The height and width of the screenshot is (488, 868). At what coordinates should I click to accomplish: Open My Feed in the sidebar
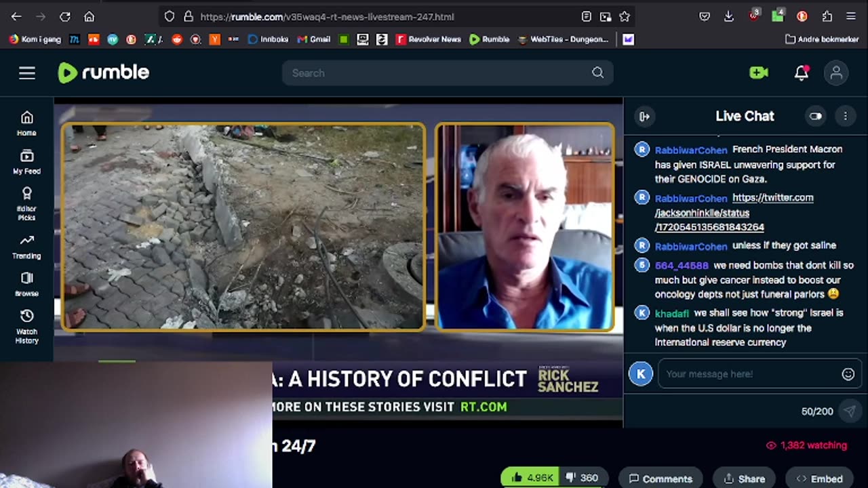click(27, 161)
